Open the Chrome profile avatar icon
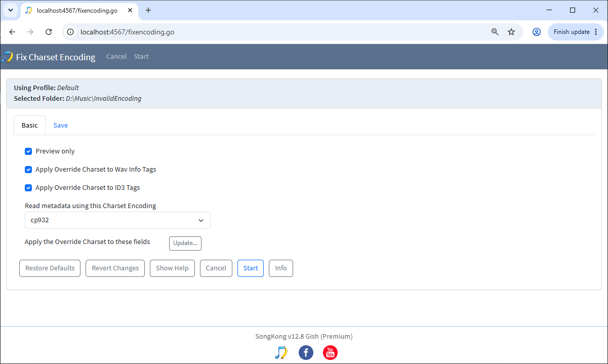The width and height of the screenshot is (608, 364). point(537,32)
